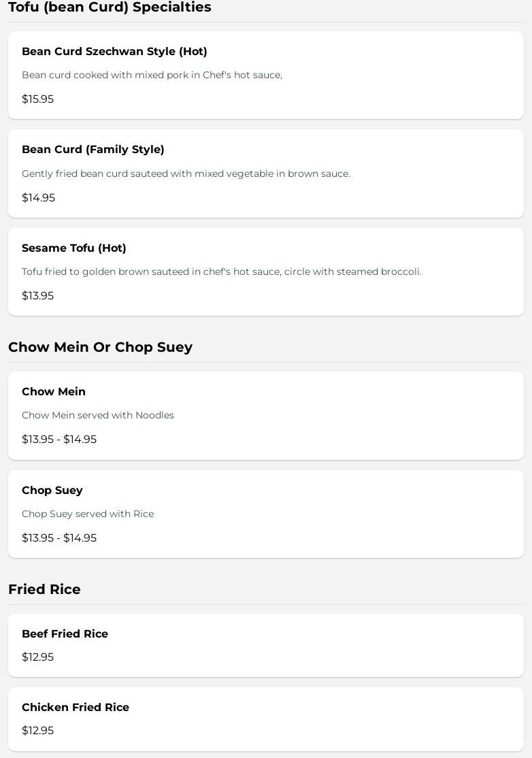532x758 pixels.
Task: Click the Beef Fried Rice $12.95 price
Action: (37, 657)
